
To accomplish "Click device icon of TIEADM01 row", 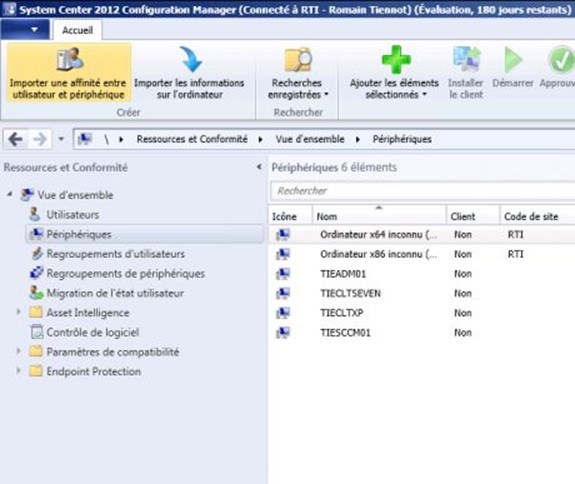I will (x=283, y=274).
